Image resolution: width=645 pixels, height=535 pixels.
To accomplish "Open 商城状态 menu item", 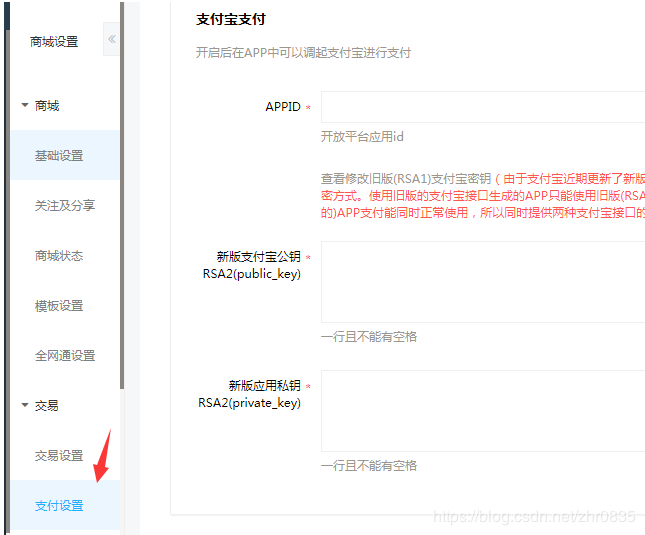I will point(65,255).
